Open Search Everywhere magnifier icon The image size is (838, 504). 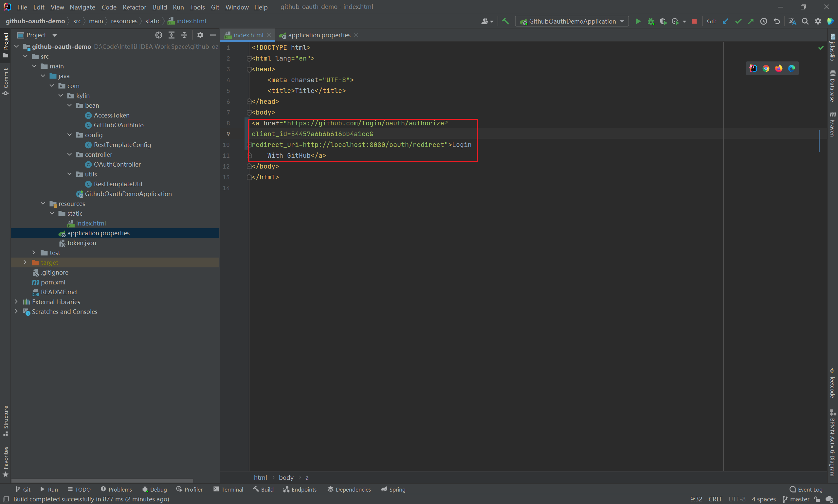[x=805, y=21]
